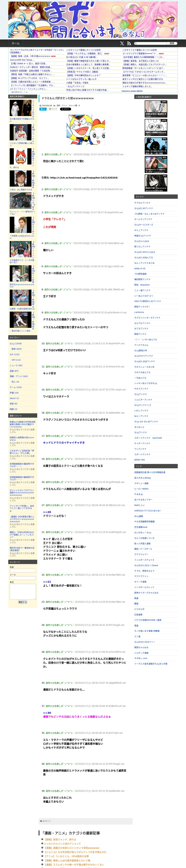
Task: Open article title ドラえもんズ好きだった奴
Action: (68, 98)
